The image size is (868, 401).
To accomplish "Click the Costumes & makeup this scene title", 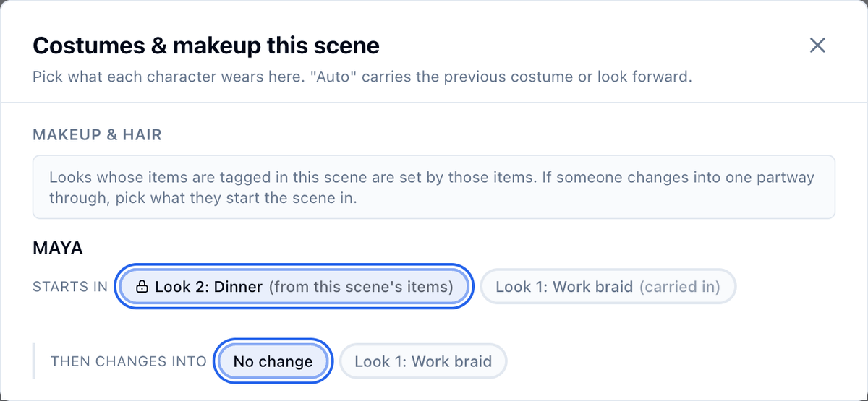I will pos(206,46).
